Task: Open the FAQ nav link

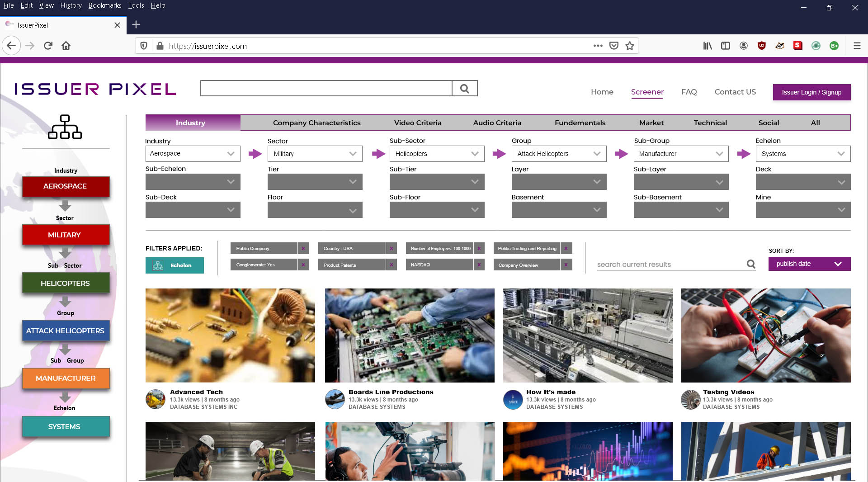Action: pyautogui.click(x=689, y=92)
